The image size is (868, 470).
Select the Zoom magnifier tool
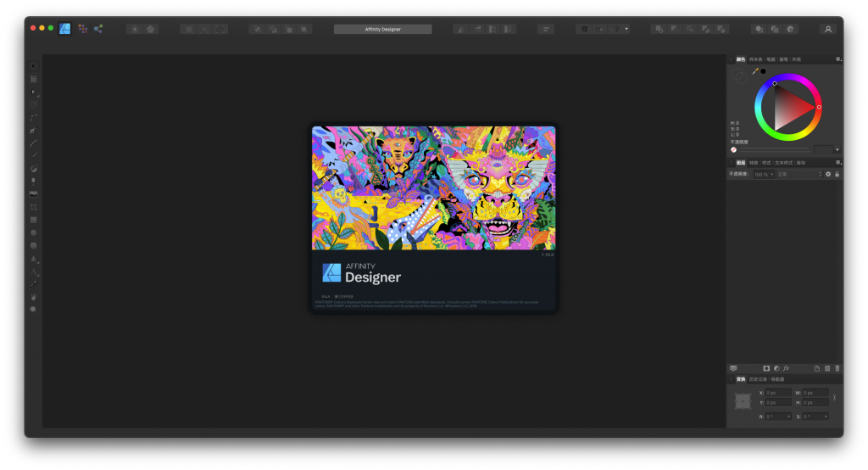tap(33, 310)
